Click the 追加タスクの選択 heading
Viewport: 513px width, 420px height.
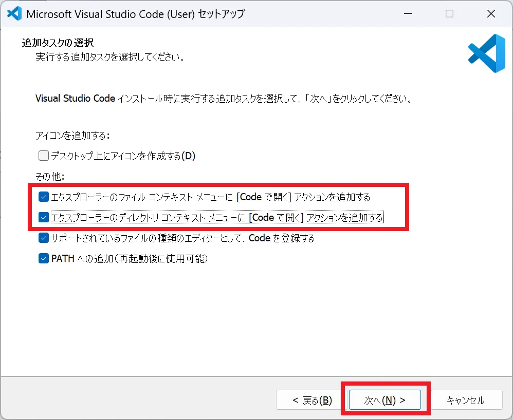58,42
